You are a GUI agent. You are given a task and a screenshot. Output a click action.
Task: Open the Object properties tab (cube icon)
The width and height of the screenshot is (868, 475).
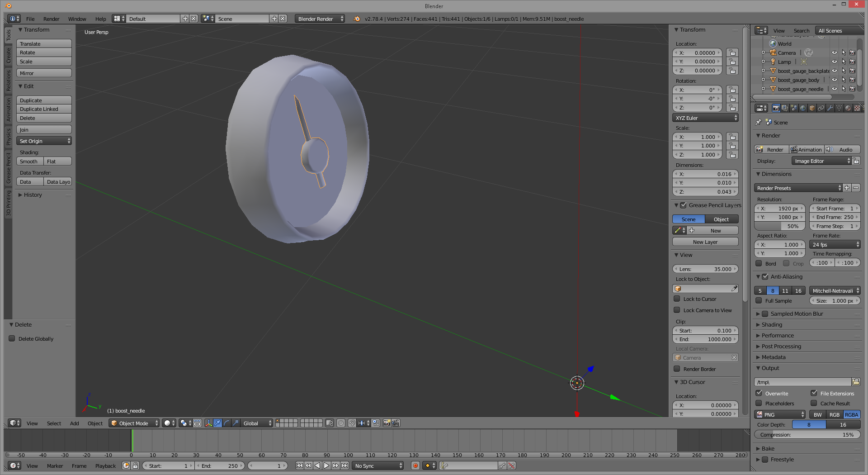pos(812,108)
